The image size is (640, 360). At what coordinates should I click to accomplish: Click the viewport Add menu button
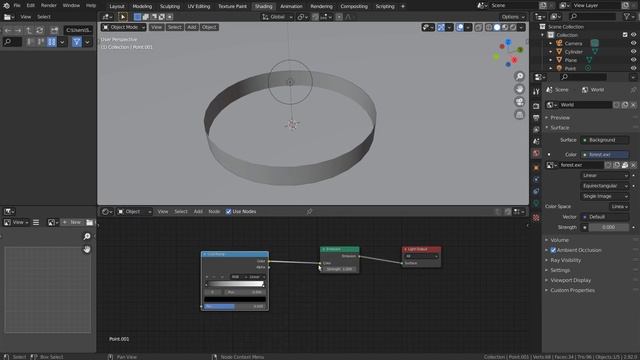(x=192, y=27)
